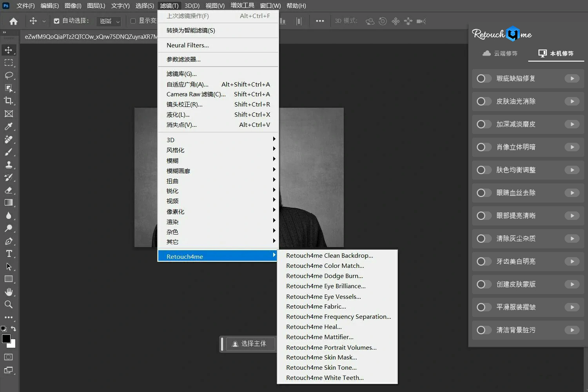The height and width of the screenshot is (392, 588).
Task: Expand the 锐化 filter submenu
Action: [218, 191]
